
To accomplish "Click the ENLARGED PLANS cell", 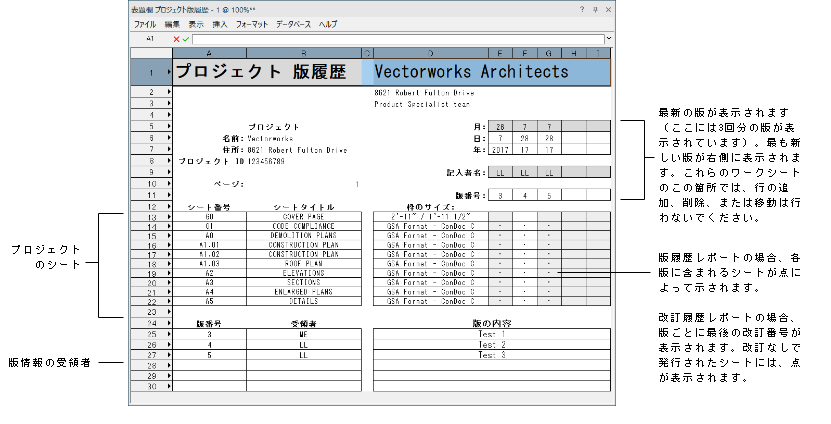I will click(x=304, y=292).
